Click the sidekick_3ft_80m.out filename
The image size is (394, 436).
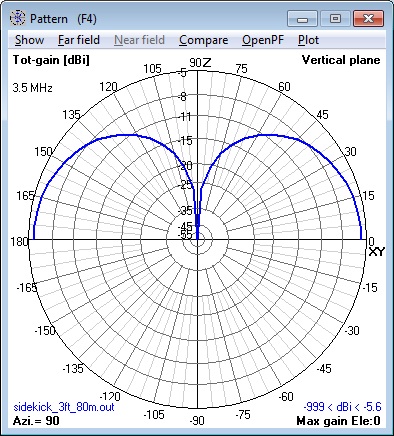coord(64,407)
